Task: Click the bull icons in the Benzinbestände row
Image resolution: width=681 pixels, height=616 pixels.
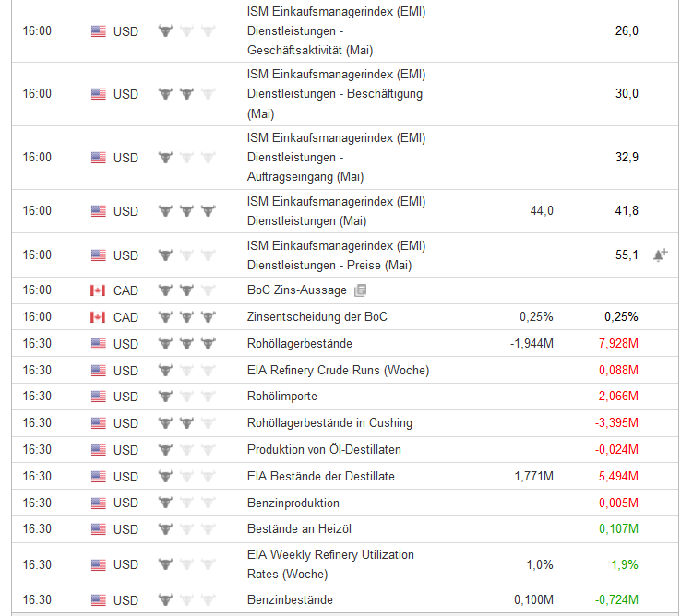Action: pyautogui.click(x=186, y=600)
